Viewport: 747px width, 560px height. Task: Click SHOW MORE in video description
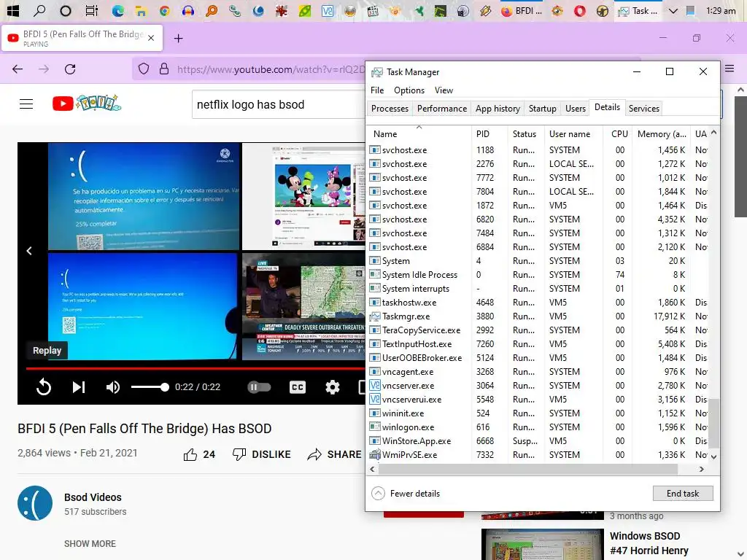[90, 543]
